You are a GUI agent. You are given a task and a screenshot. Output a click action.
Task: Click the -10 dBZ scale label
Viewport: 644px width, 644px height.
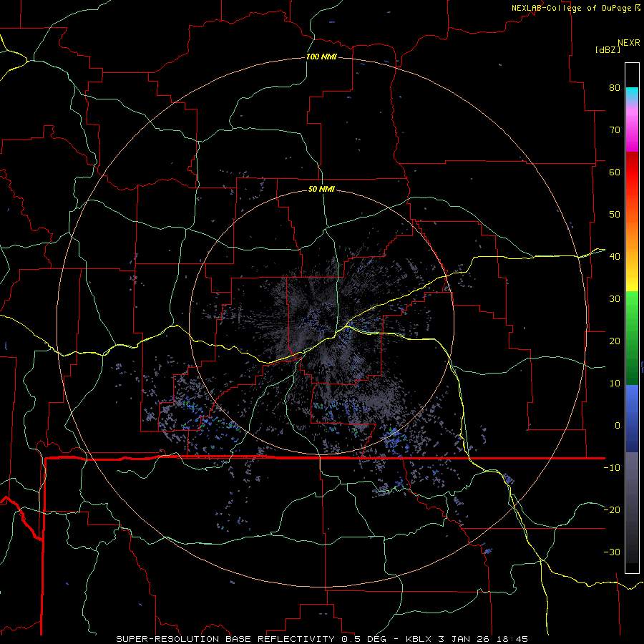coord(612,468)
